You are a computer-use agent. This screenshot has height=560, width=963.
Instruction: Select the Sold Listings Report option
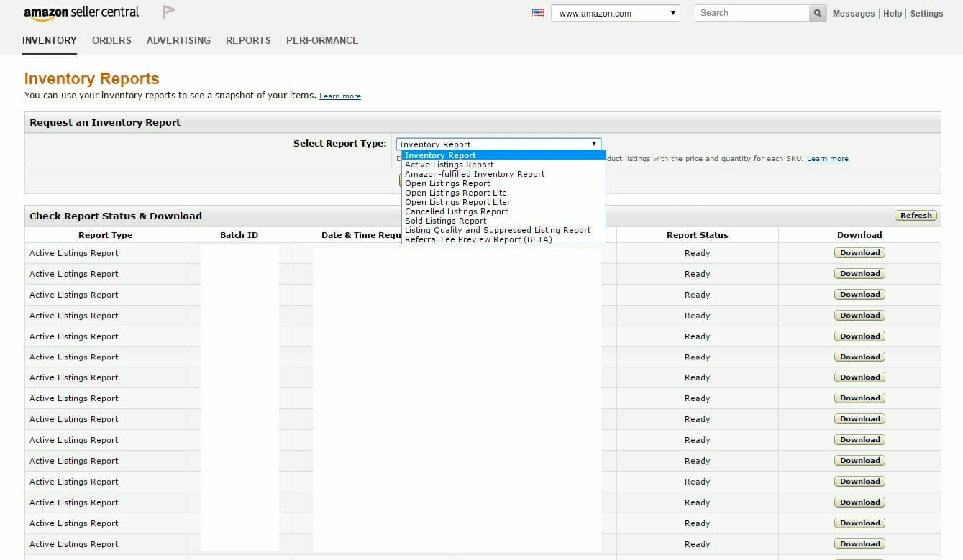[x=444, y=221]
